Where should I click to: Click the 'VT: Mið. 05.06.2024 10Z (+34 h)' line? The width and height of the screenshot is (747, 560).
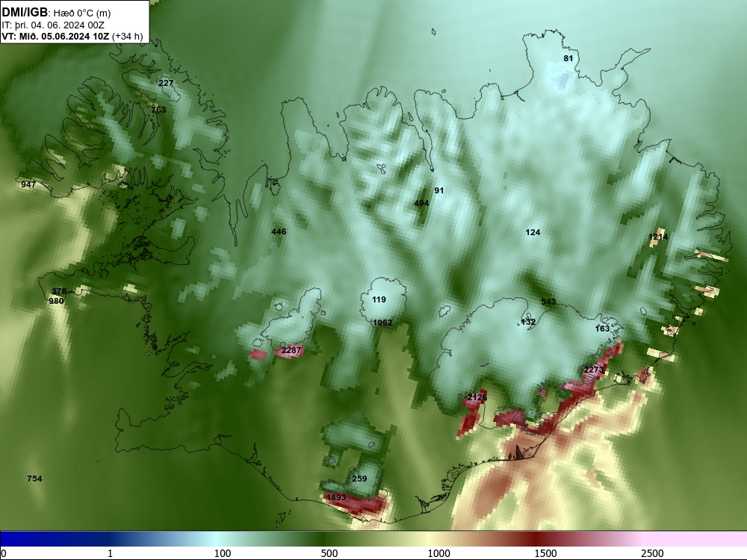click(x=72, y=36)
